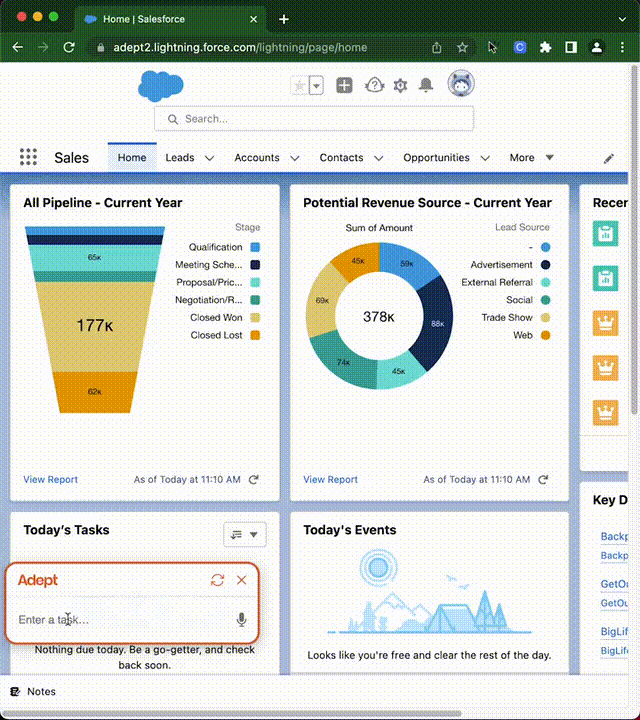Open the App Launcher dots grid
Viewport: 640px width, 720px height.
[28, 157]
